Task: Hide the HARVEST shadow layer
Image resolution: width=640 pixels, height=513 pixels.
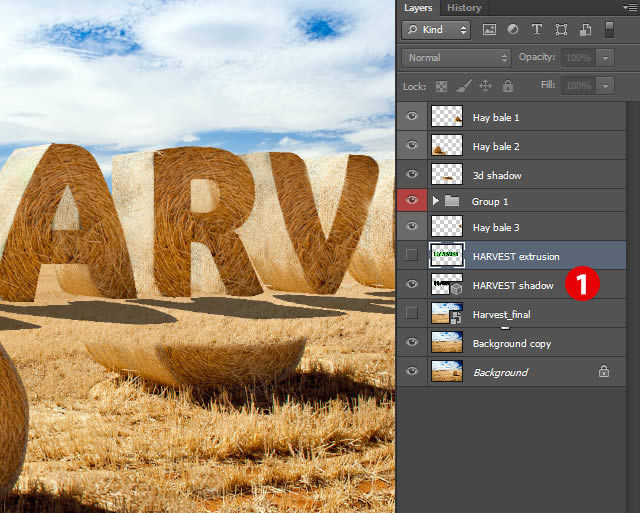Action: click(412, 284)
